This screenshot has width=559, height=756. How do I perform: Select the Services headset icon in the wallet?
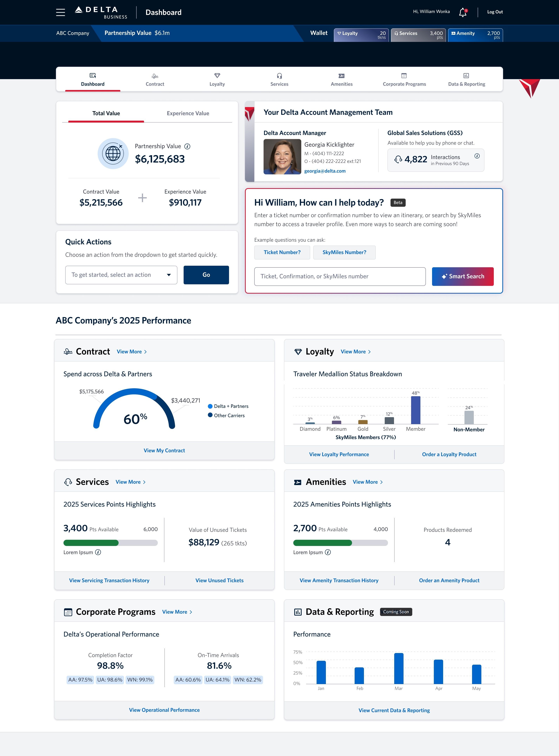pos(396,33)
